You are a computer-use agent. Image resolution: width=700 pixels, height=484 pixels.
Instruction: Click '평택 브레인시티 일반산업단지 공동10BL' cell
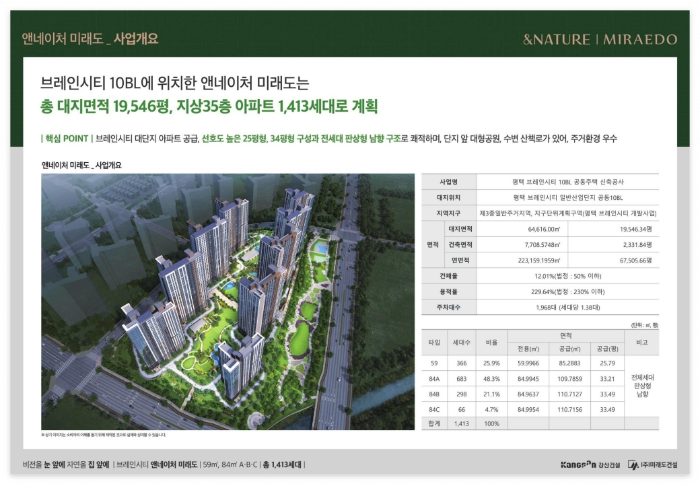[x=567, y=197]
